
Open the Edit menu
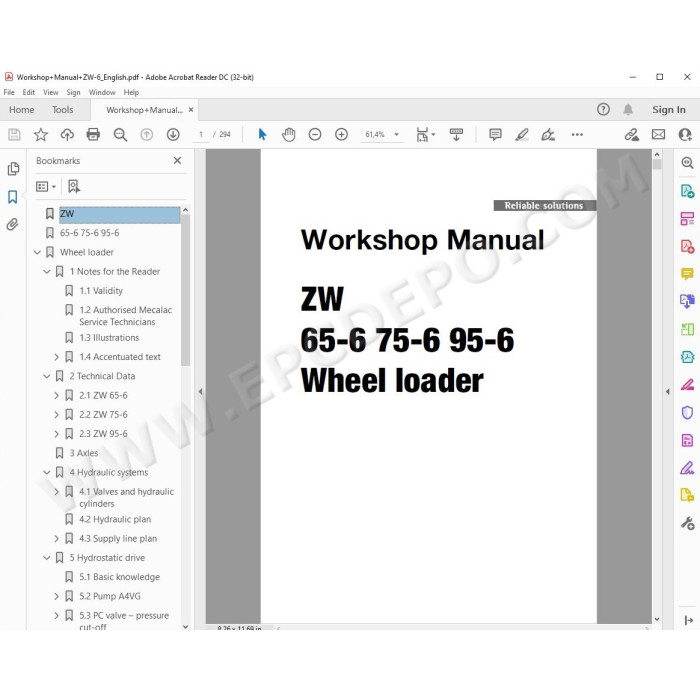(x=29, y=92)
